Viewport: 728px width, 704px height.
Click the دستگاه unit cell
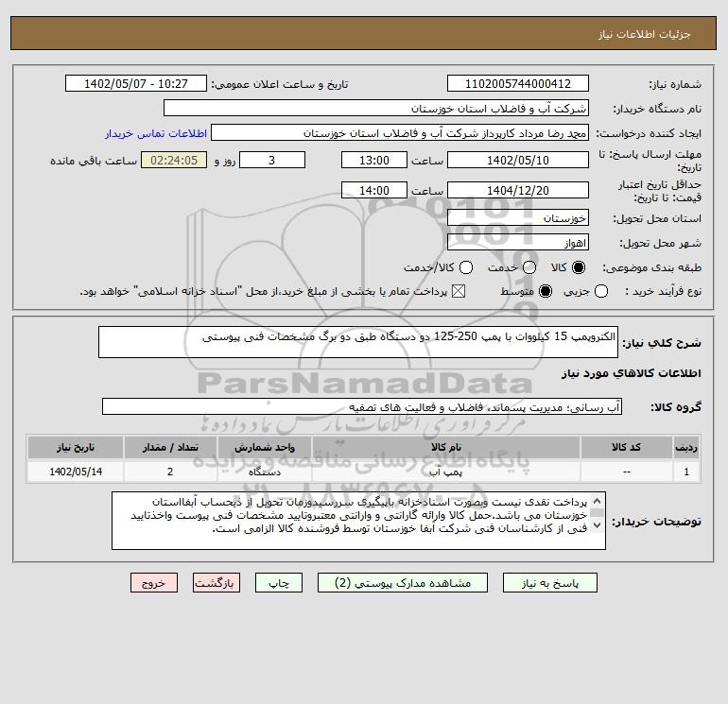(264, 472)
